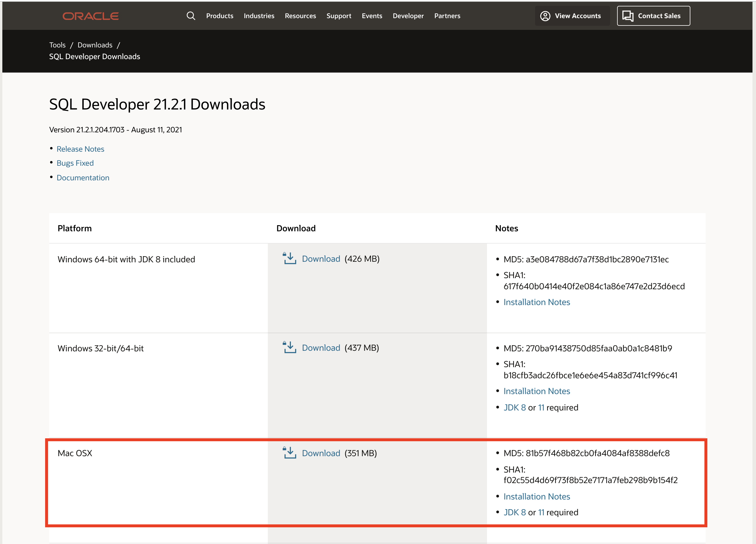Click the SHA1 f02c55d4d69f73f8b52e7171a7feb298b9b154f2 text

(x=590, y=475)
